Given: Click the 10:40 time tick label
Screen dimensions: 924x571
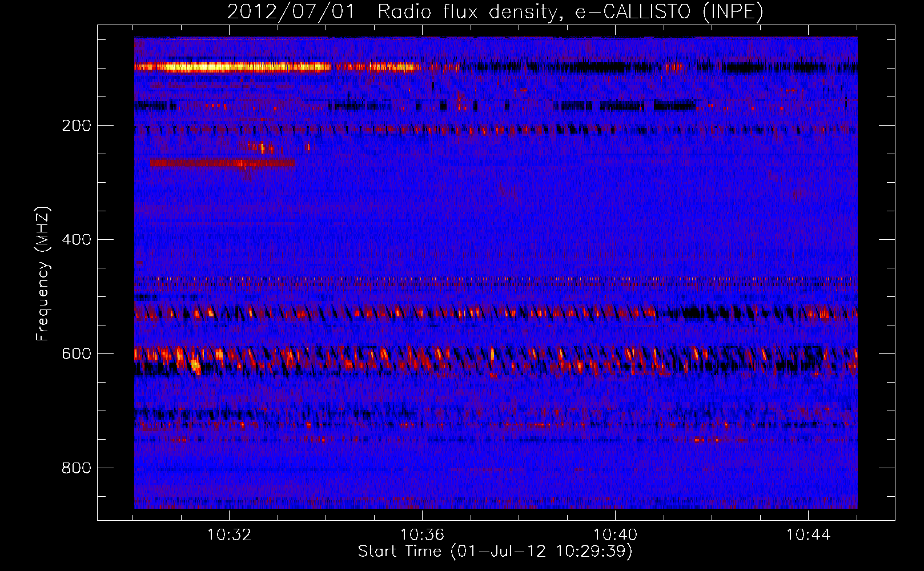Looking at the screenshot, I should (x=615, y=535).
